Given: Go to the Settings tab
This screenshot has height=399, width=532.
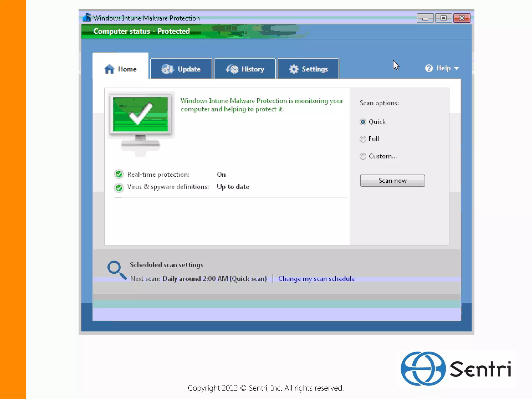Looking at the screenshot, I should click(309, 69).
